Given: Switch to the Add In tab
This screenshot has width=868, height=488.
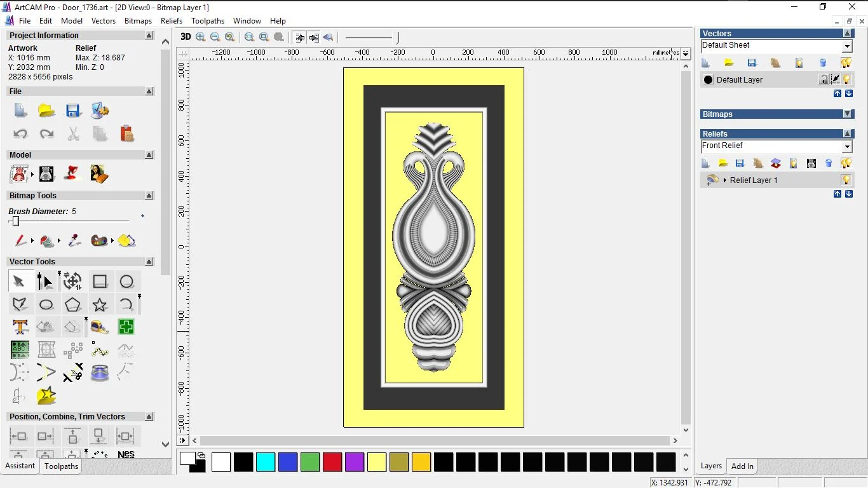Looking at the screenshot, I should click(742, 466).
